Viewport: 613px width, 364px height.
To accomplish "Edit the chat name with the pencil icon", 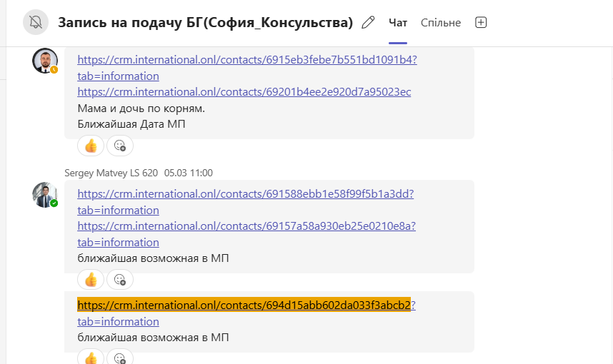I will pos(368,22).
